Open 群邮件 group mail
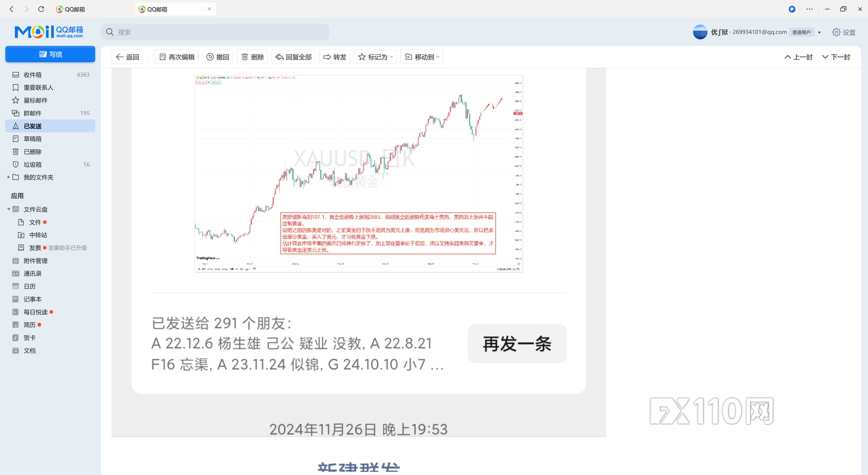 point(50,113)
